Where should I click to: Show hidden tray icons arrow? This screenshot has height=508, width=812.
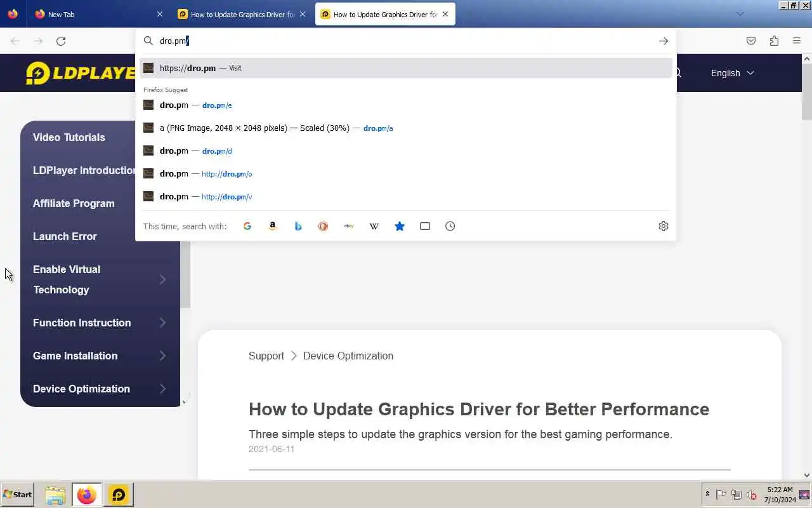707,495
